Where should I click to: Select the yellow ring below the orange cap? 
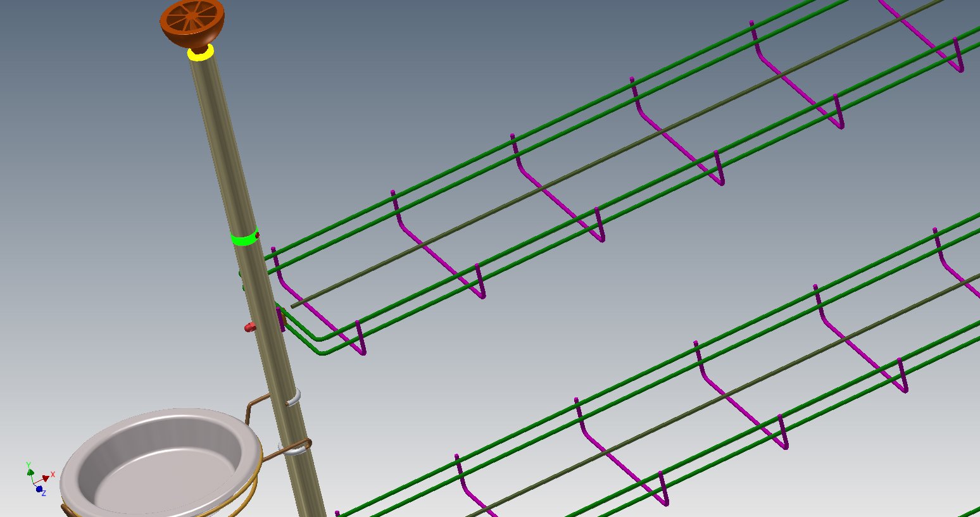tap(200, 56)
